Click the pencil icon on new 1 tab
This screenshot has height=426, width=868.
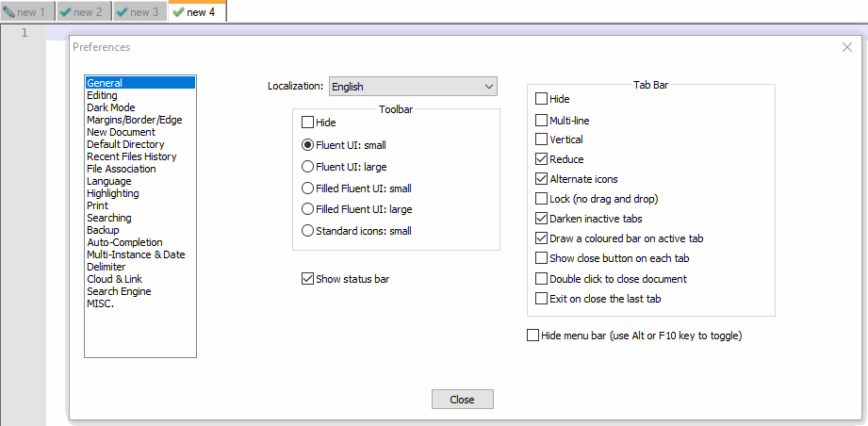[8, 12]
